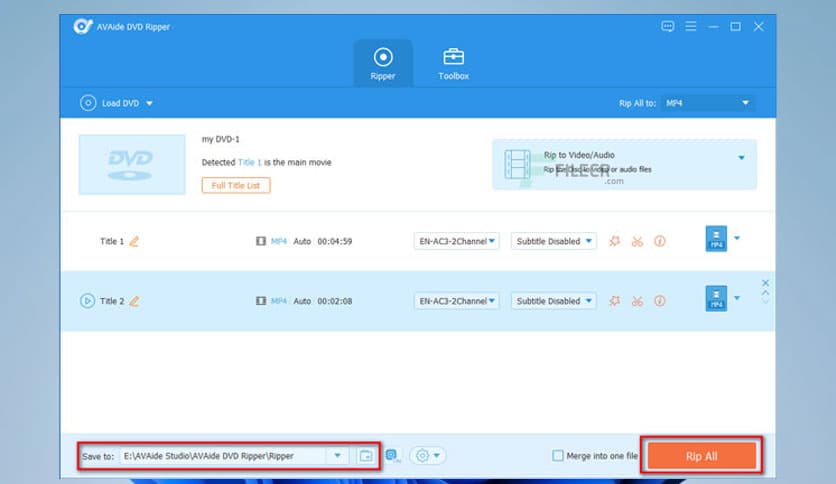
Task: Click the MP4 output format icon for Title 1
Action: point(716,240)
